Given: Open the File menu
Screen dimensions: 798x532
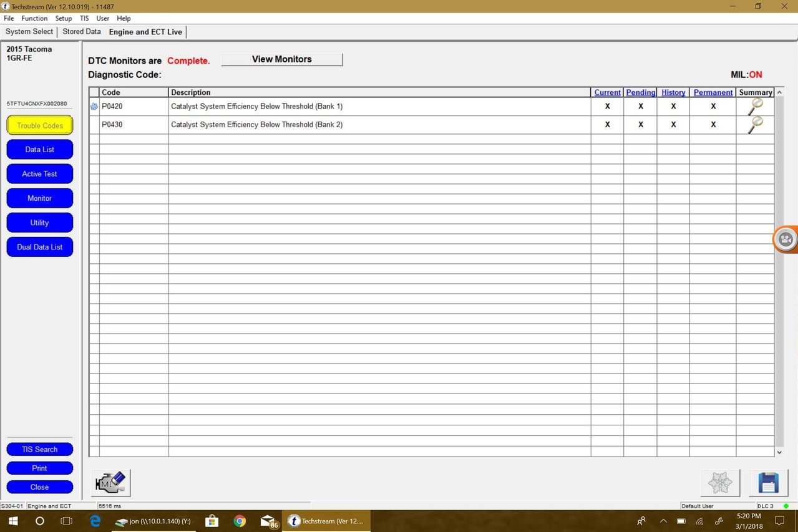Looking at the screenshot, I should (x=9, y=19).
